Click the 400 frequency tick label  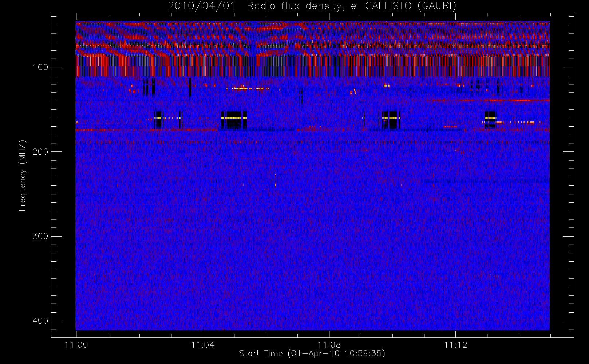point(40,321)
